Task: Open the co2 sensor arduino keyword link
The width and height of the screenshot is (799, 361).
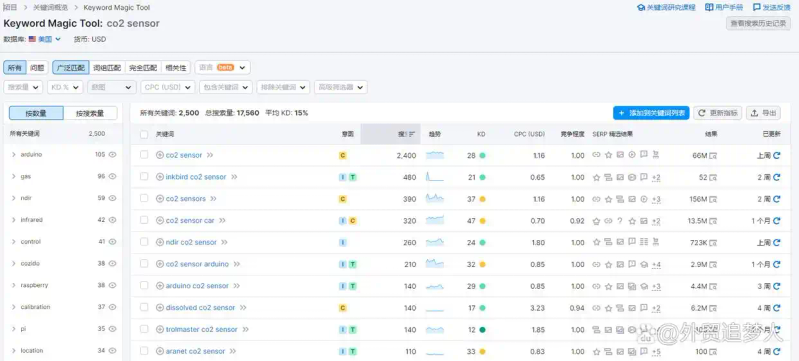Action: [x=197, y=264]
